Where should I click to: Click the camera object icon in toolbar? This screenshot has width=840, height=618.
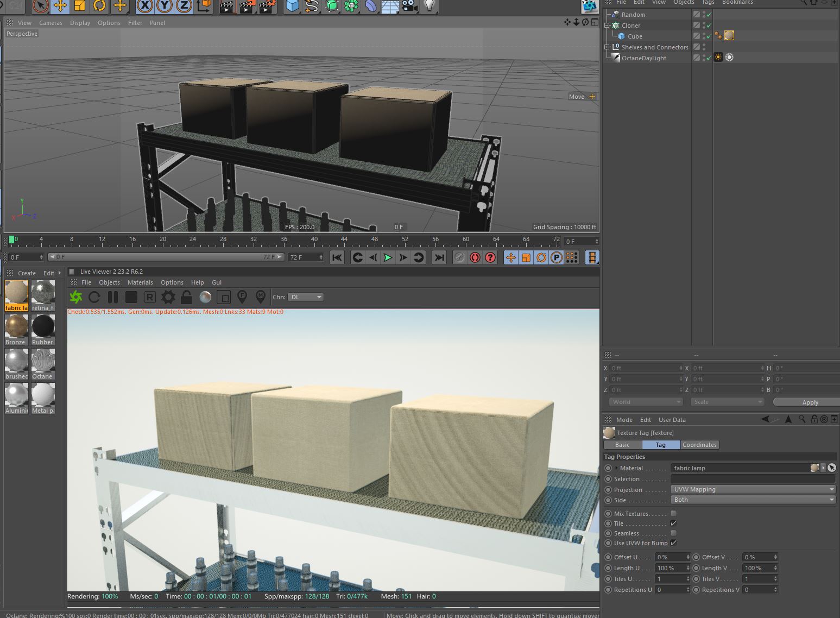pos(410,6)
